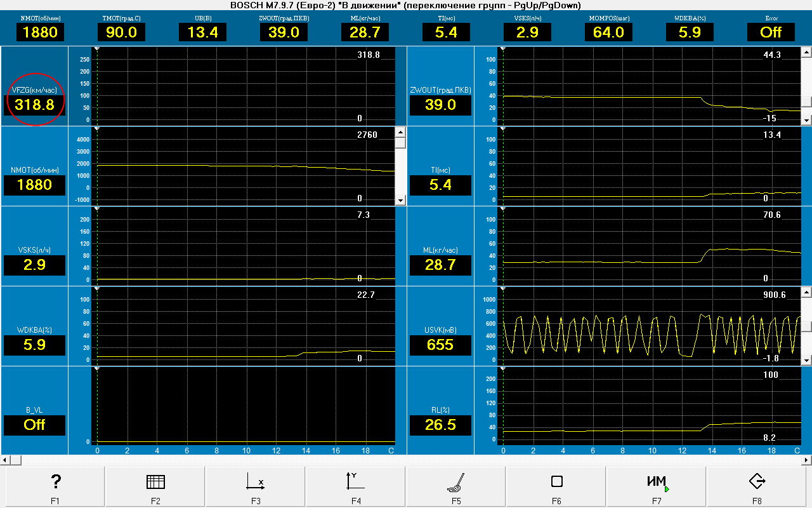
Task: Click the cursor marker atop the TI graph
Action: pyautogui.click(x=503, y=128)
